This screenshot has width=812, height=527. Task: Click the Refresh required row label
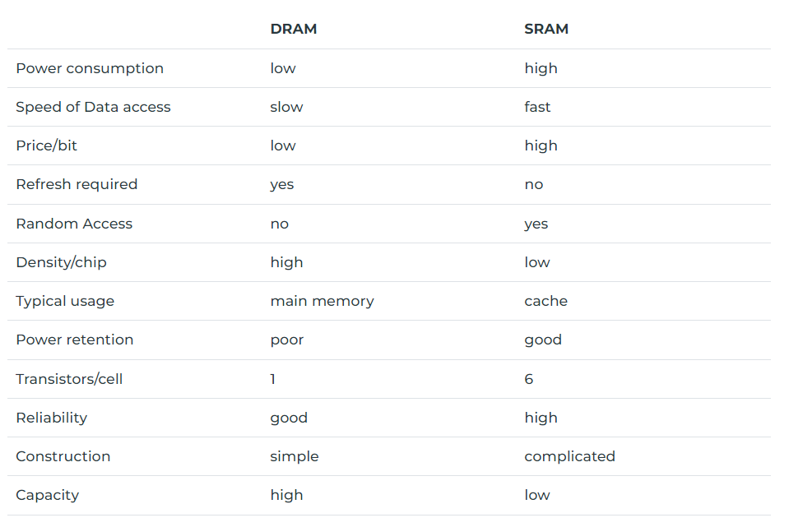(x=77, y=184)
